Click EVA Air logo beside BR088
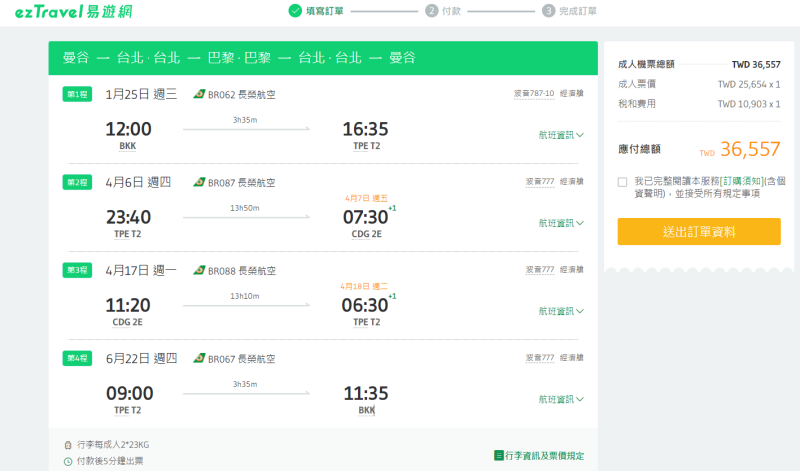 [x=199, y=271]
